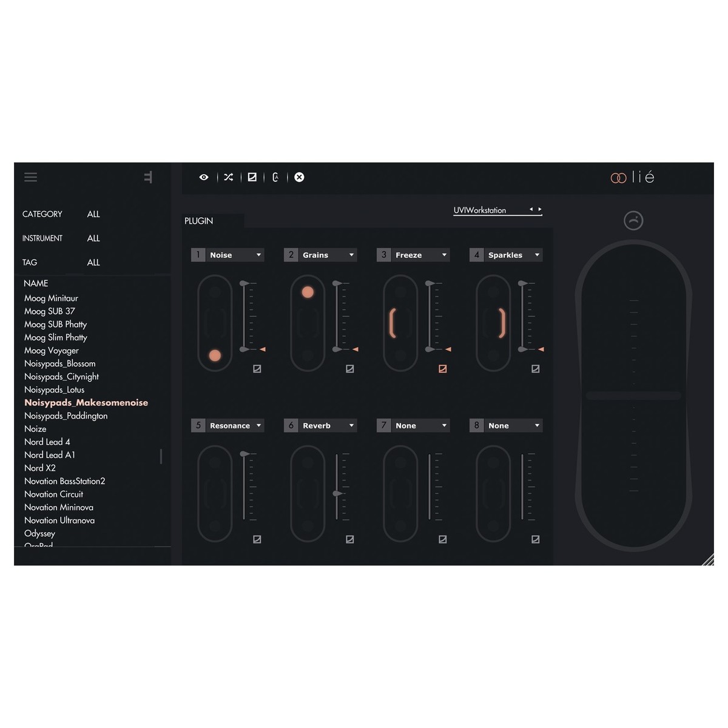Select preset Odyssey
The height and width of the screenshot is (728, 728).
coord(39,533)
